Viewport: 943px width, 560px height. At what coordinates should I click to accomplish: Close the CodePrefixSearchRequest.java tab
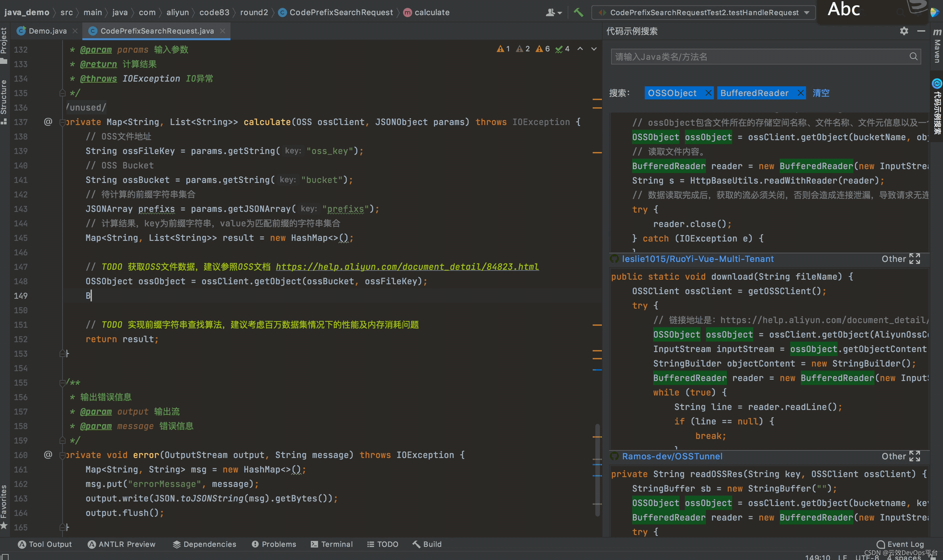pyautogui.click(x=223, y=31)
